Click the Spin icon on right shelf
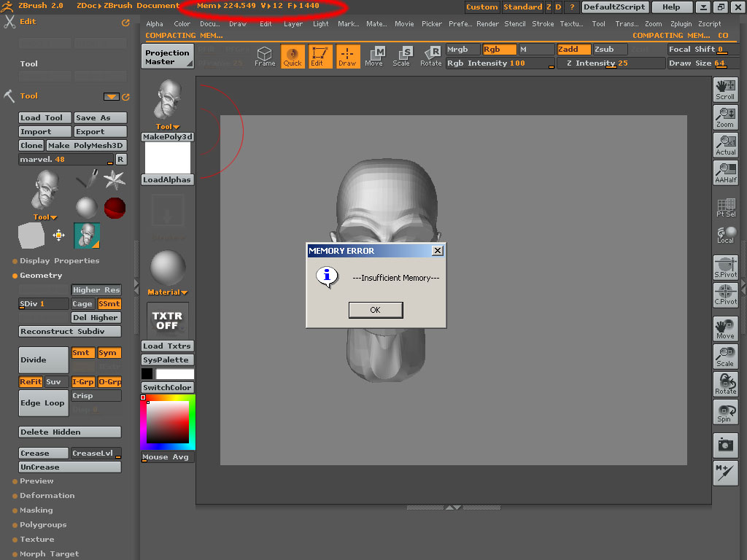Screen dimensions: 747x560 tap(725, 412)
